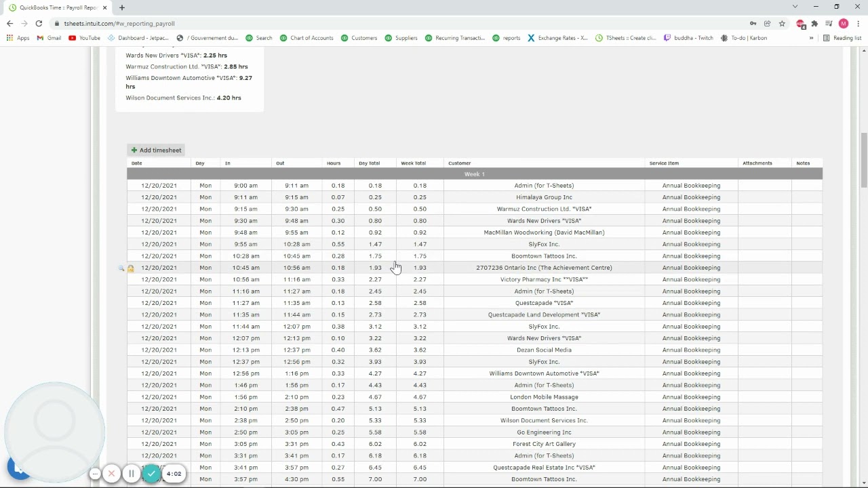Cancel the recording with red X

click(x=112, y=474)
